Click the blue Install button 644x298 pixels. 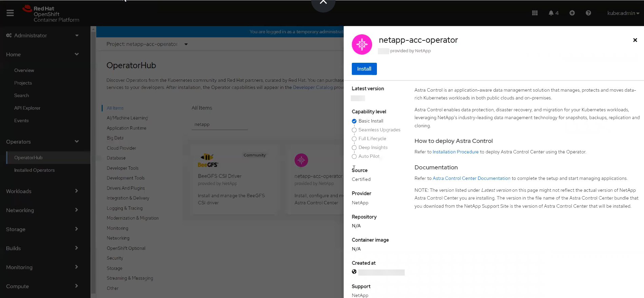pyautogui.click(x=364, y=69)
